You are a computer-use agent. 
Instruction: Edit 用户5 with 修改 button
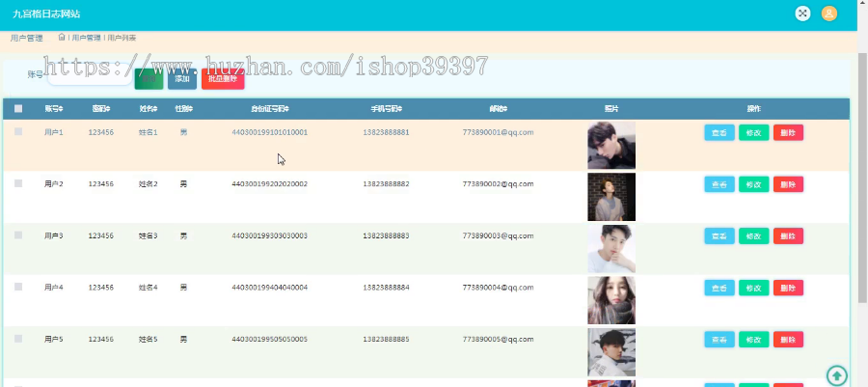pos(753,340)
